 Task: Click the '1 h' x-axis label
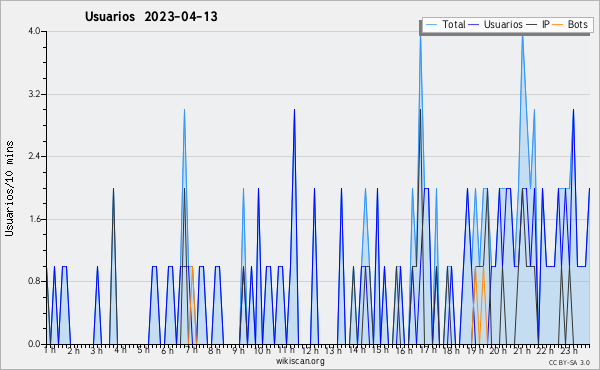coord(50,350)
